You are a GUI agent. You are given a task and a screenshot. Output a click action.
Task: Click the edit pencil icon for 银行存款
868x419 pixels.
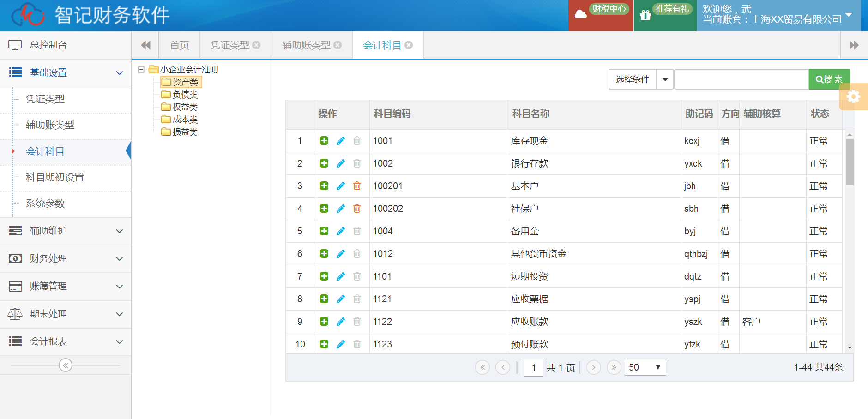(341, 163)
